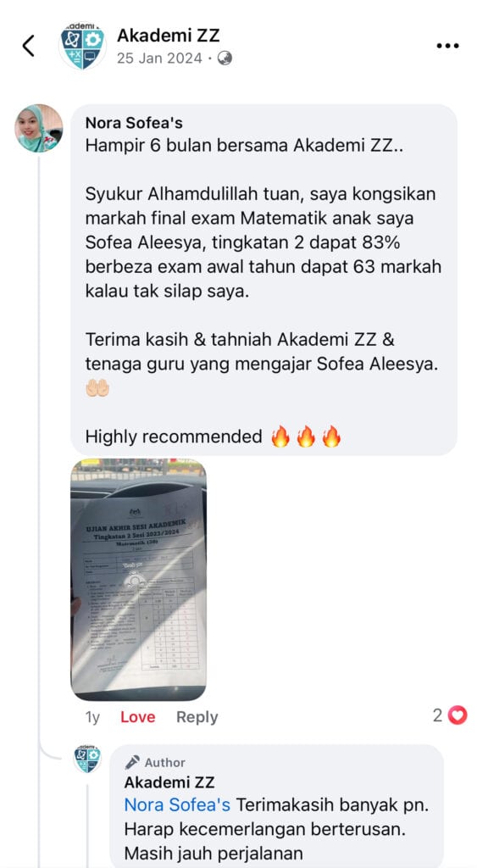The height and width of the screenshot is (868, 477).
Task: Click the 1y comment timestamp
Action: click(x=92, y=717)
